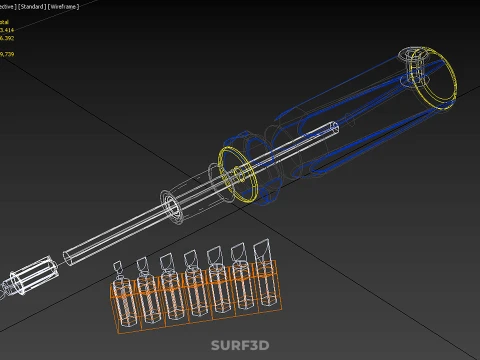
Task: Select the orange bit holder block
Action: tap(196, 298)
